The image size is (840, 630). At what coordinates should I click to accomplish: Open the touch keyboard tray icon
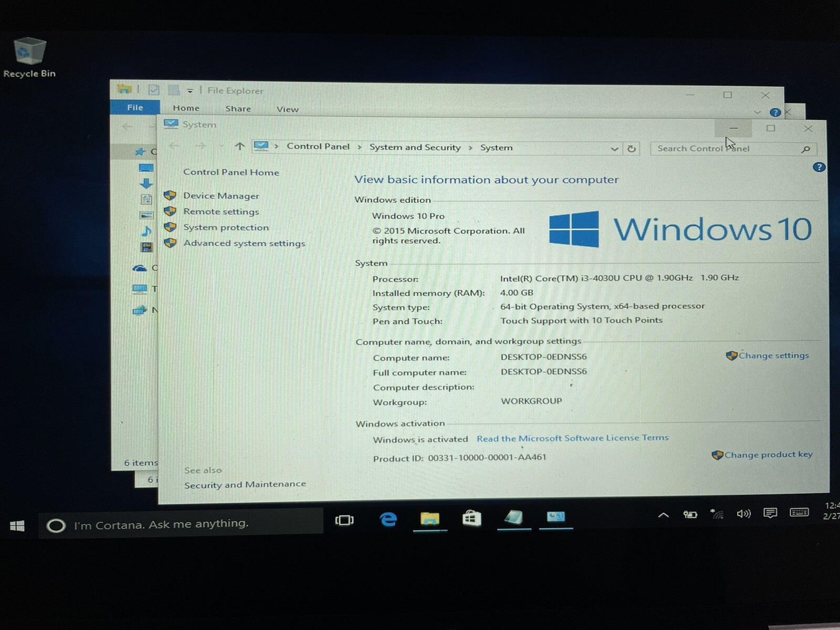[x=799, y=512]
